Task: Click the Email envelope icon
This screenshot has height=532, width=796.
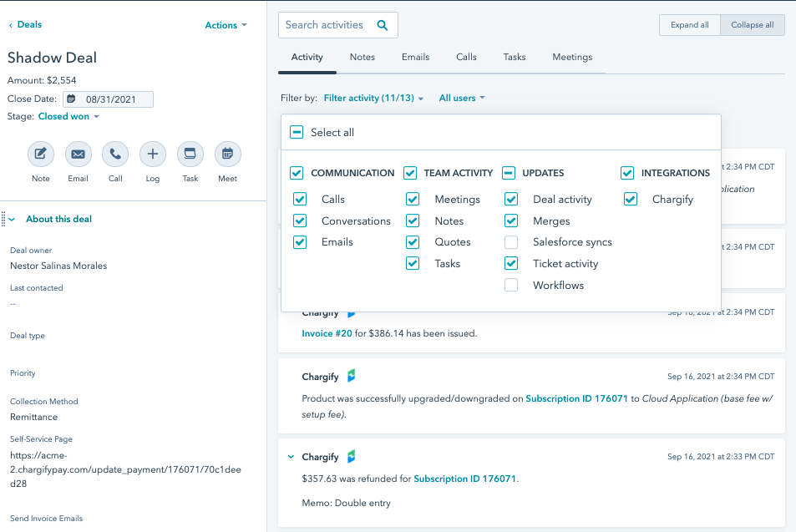Action: tap(78, 155)
